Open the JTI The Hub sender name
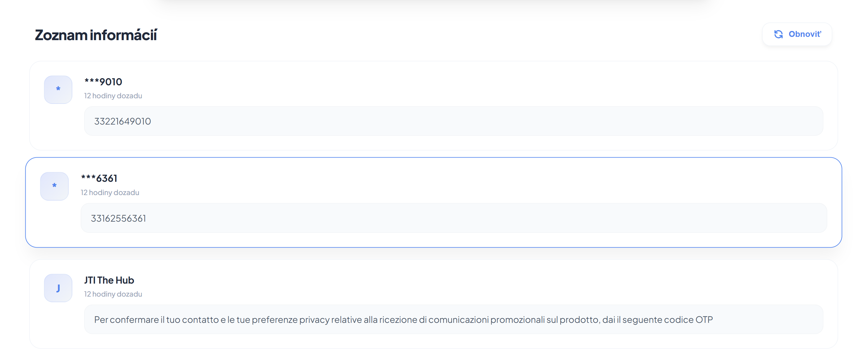The width and height of the screenshot is (868, 350). [x=109, y=280]
